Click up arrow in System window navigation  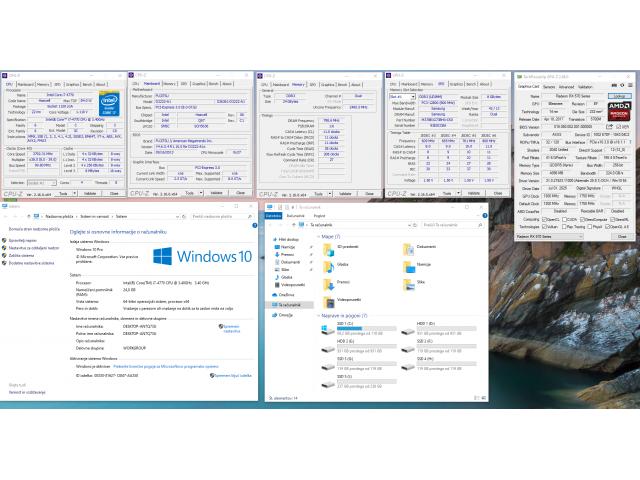29,216
